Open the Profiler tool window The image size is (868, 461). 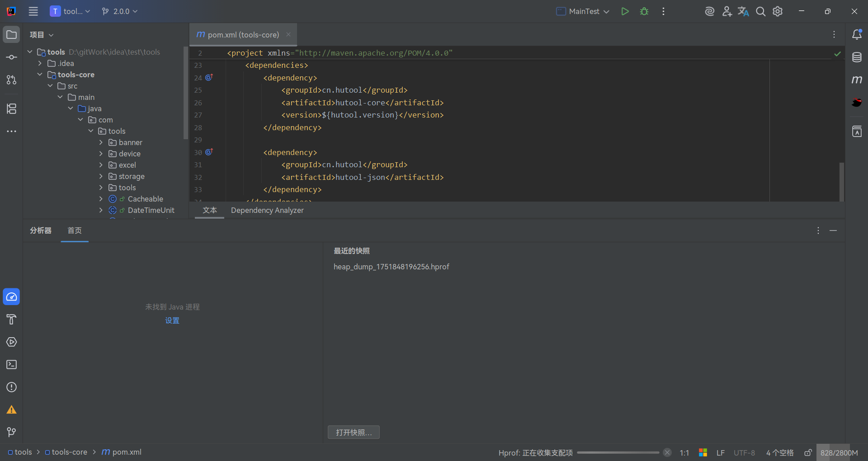tap(11, 297)
